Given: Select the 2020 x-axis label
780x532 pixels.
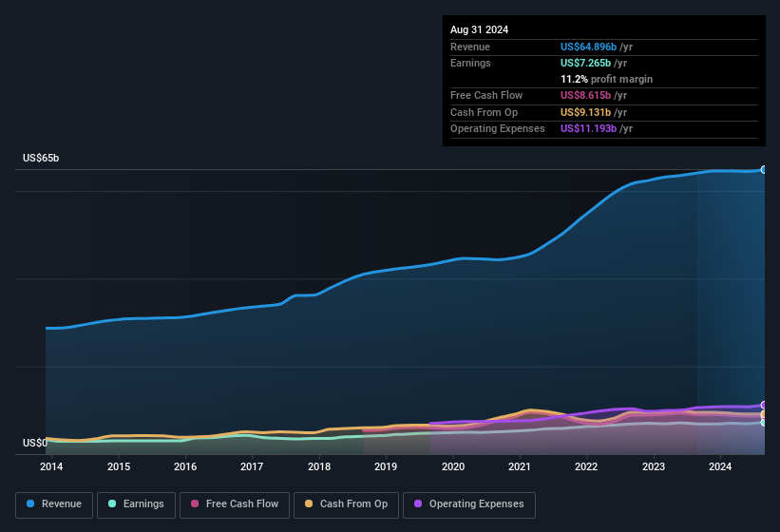Looking at the screenshot, I should point(453,466).
